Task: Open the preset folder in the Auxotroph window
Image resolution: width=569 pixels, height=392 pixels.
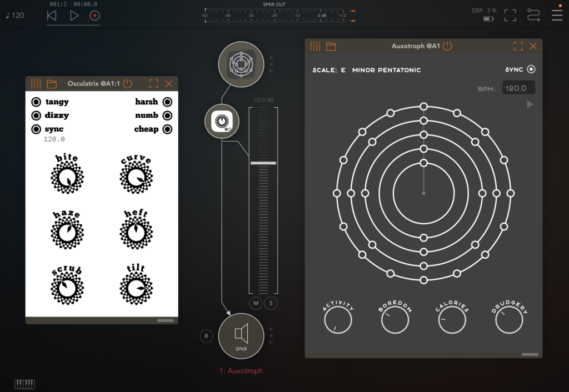Action: point(331,46)
